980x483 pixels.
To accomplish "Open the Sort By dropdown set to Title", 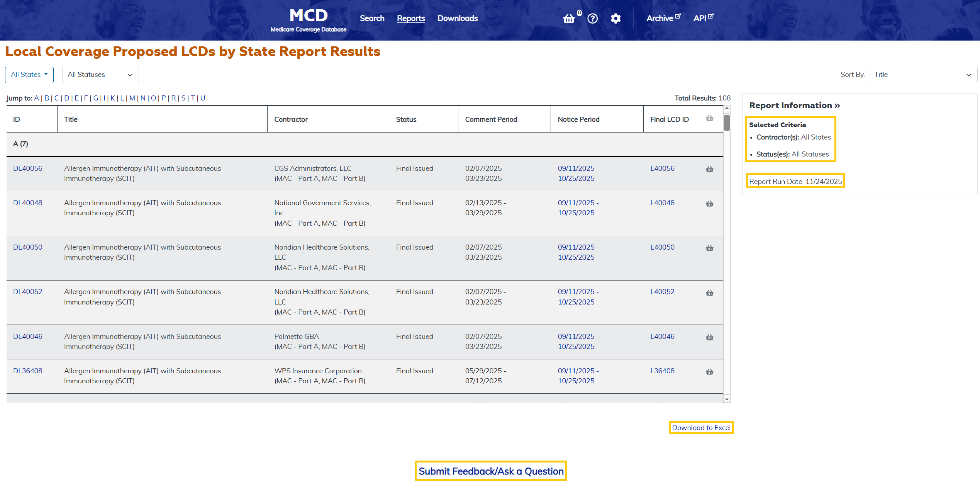I will (923, 75).
